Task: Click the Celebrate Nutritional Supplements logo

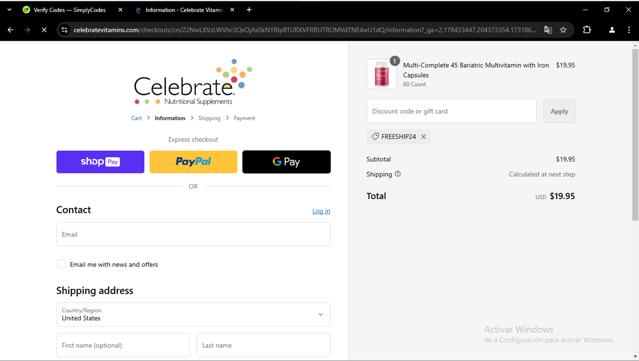Action: click(193, 82)
